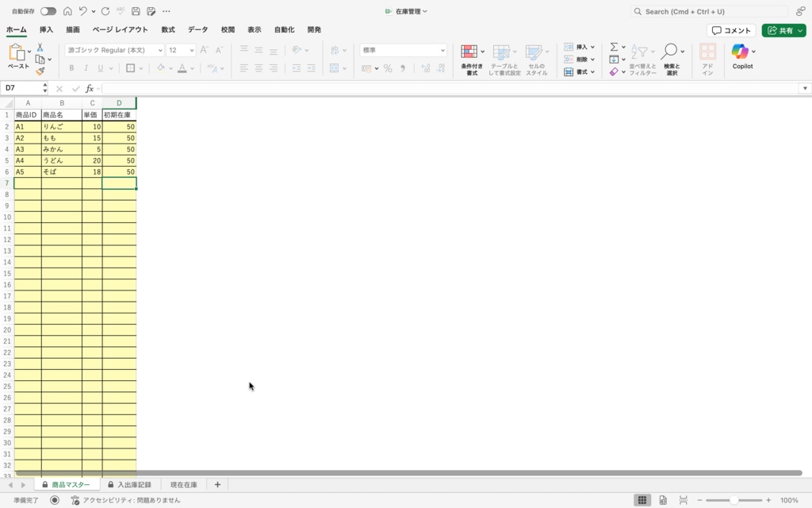Screen dimensions: 812x508
Task: Open 条件付き書式 conditional formatting
Action: coord(472,60)
